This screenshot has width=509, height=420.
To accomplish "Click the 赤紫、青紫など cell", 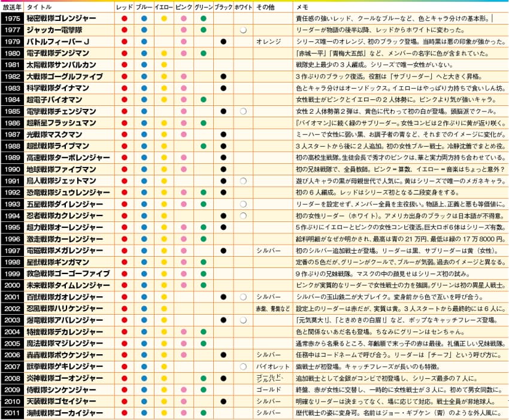I will [x=272, y=309].
